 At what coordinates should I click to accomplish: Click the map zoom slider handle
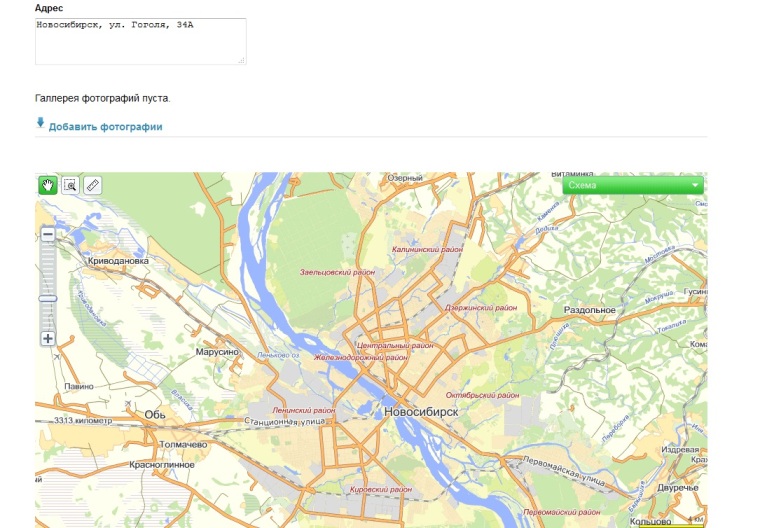(x=48, y=298)
